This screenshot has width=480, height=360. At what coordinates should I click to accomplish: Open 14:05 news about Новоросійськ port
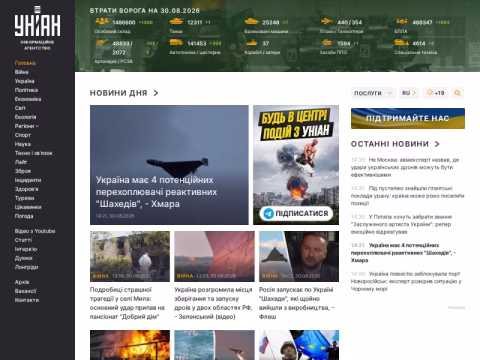406,281
